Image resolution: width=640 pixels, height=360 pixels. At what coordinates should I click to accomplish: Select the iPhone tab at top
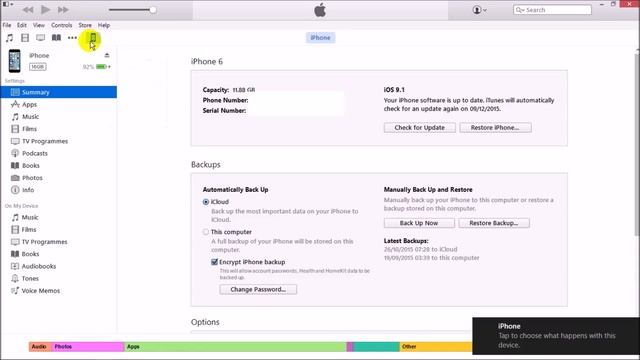(x=320, y=38)
